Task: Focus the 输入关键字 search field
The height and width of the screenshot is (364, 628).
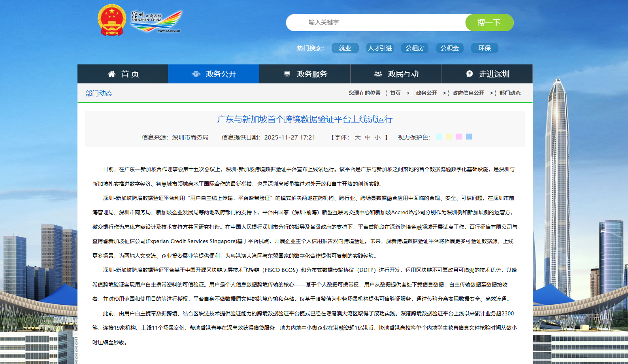Action: click(x=375, y=23)
